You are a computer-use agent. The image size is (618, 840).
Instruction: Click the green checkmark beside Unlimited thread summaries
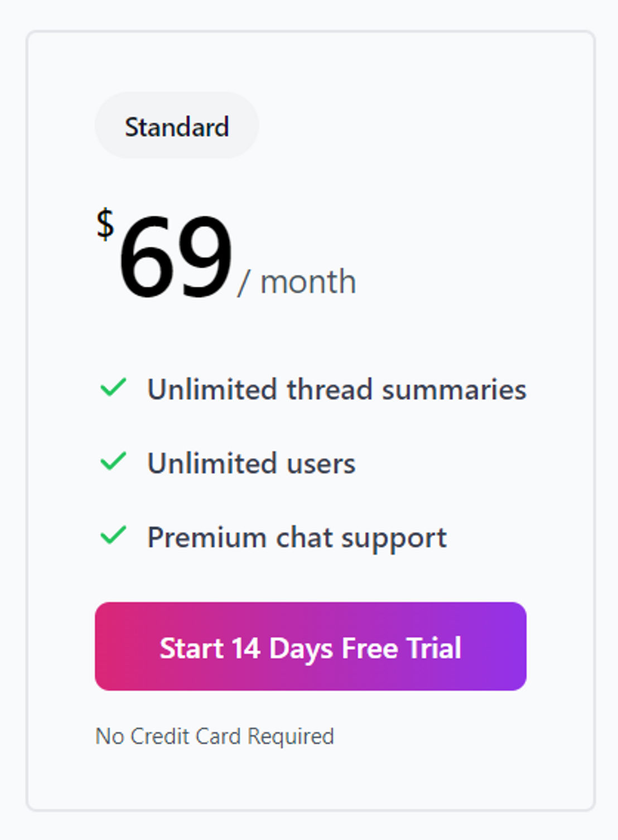coord(113,388)
